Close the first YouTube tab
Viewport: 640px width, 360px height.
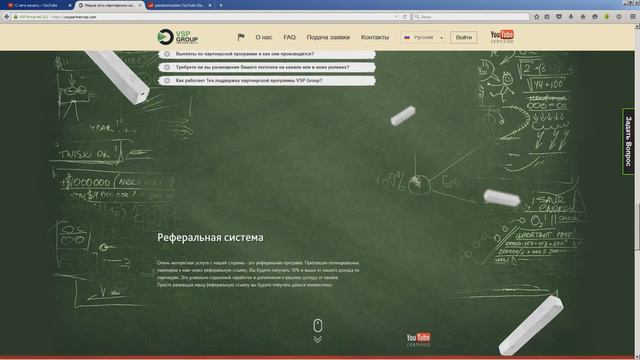pyautogui.click(x=70, y=5)
